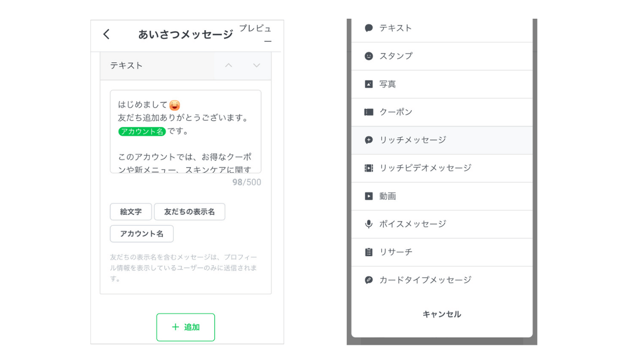Choose the リサーチ menu entry
The image size is (624, 364).
[x=396, y=252]
